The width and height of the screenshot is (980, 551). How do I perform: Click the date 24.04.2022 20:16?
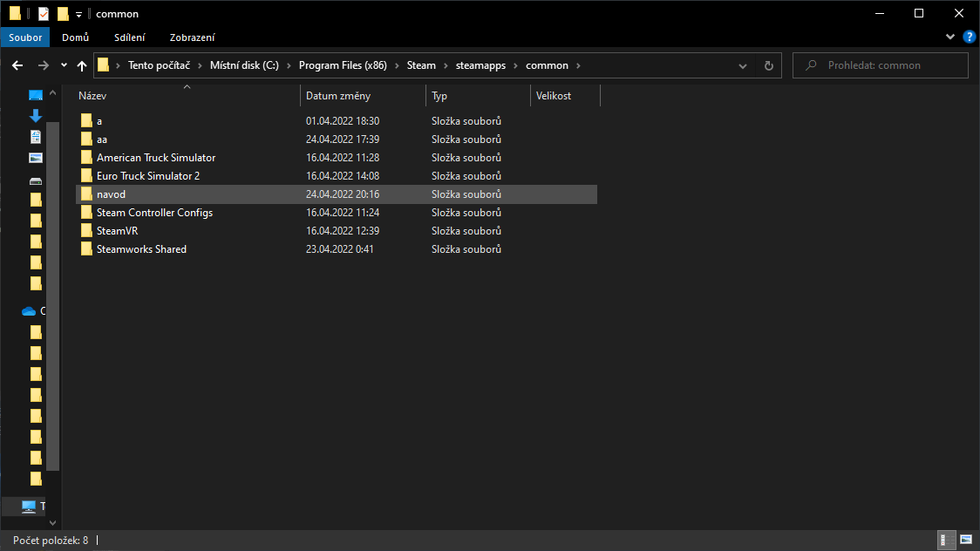pyautogui.click(x=343, y=194)
